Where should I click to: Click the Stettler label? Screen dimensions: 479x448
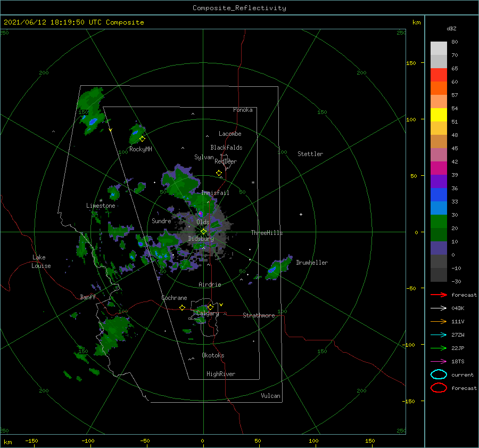click(x=310, y=154)
